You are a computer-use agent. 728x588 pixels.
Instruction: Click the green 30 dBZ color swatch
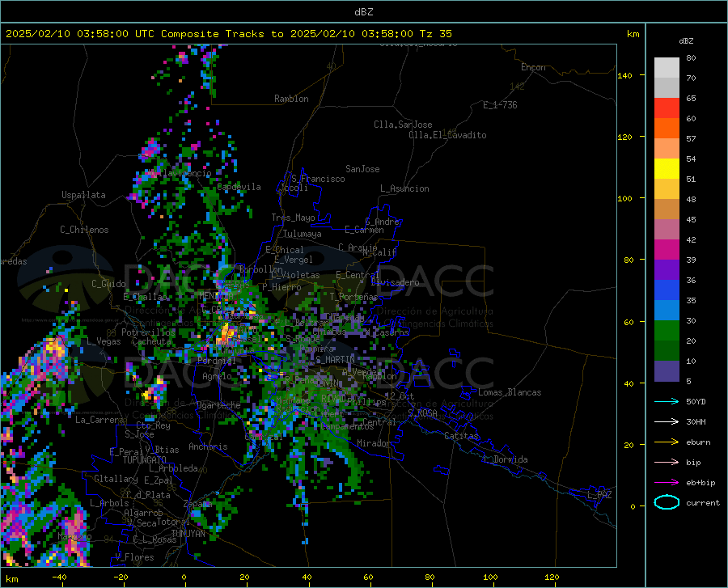[667, 331]
